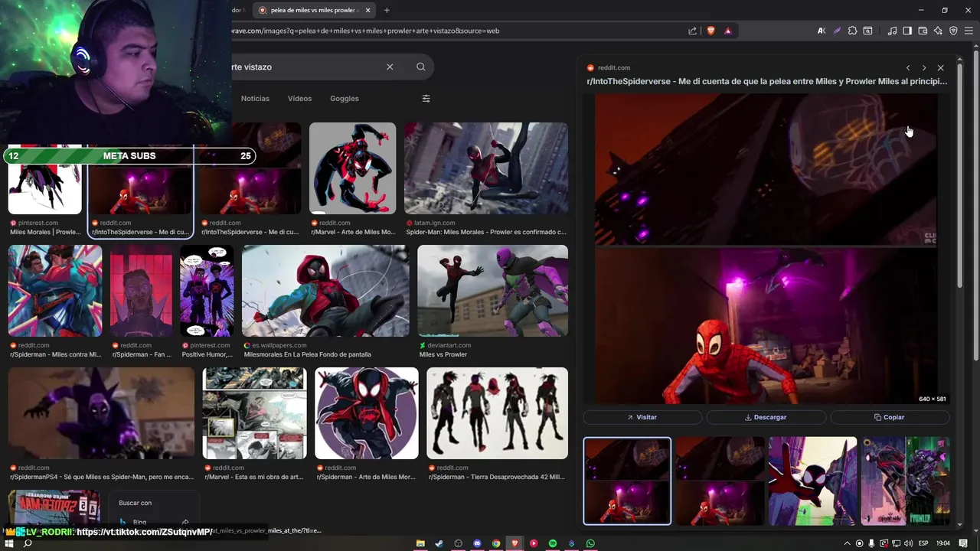
Task: Click the taskbar search magnifier
Action: click(x=28, y=543)
